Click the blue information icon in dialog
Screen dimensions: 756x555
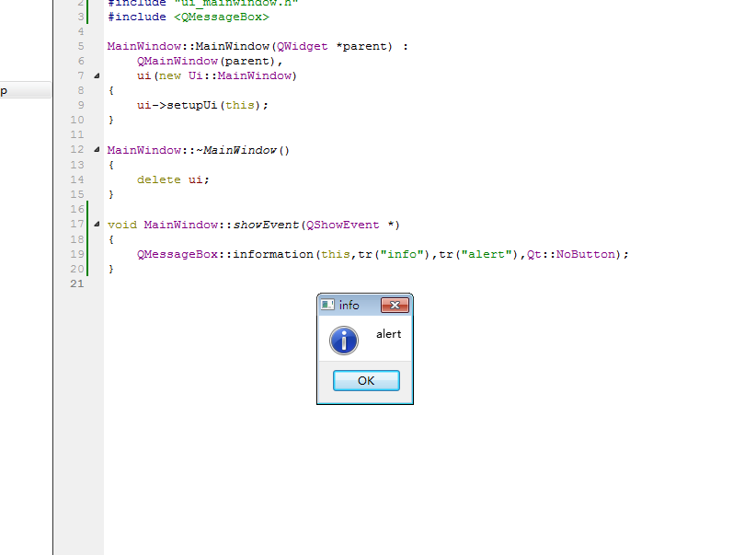(344, 341)
